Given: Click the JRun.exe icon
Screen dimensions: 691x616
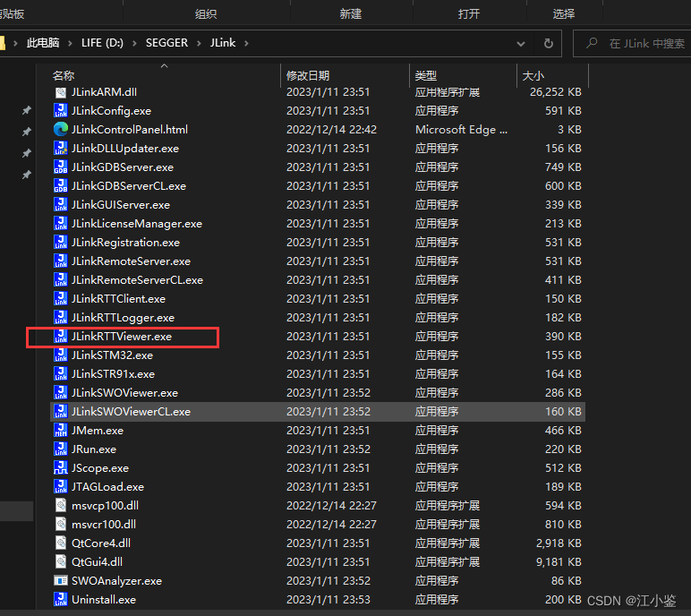Looking at the screenshot, I should (60, 449).
